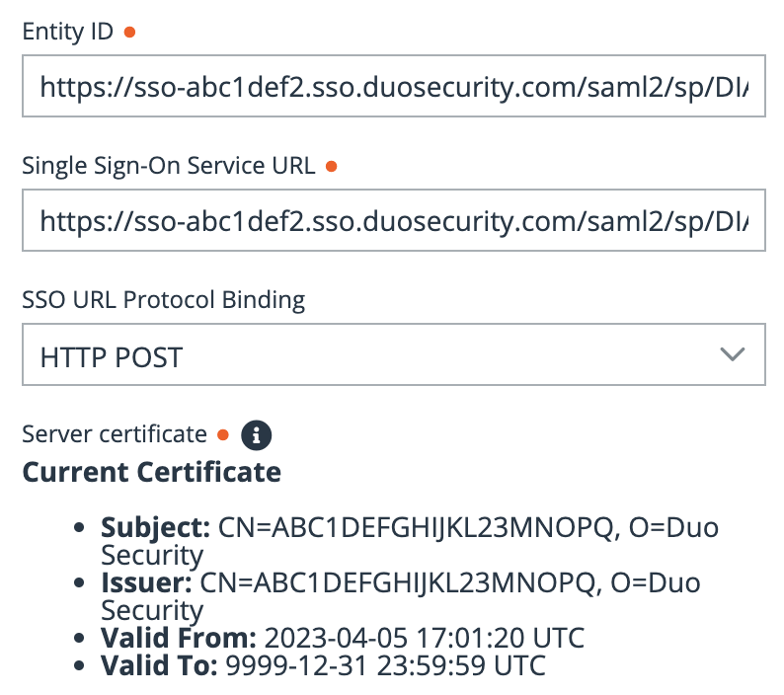Open the SSO URL Protocol Binding dropdown

(393, 356)
